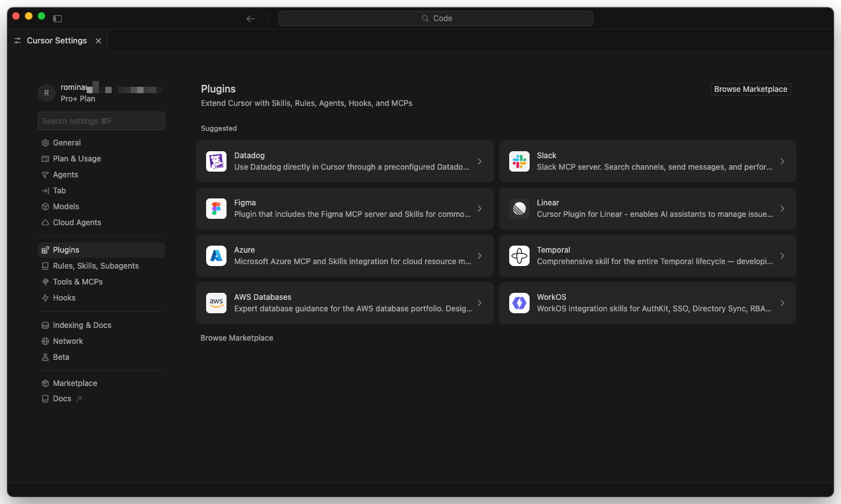Viewport: 841px width, 504px height.
Task: Click the Microsoft Azure MCP description text
Action: point(353,262)
